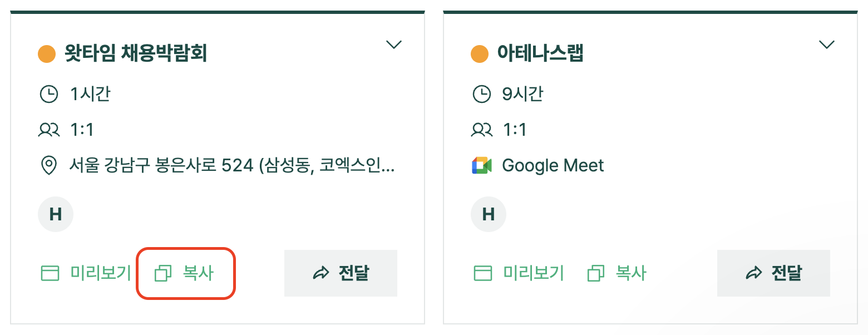Image resolution: width=868 pixels, height=335 pixels.
Task: Click the preview window icon in 아테나스랩 card
Action: tap(483, 273)
